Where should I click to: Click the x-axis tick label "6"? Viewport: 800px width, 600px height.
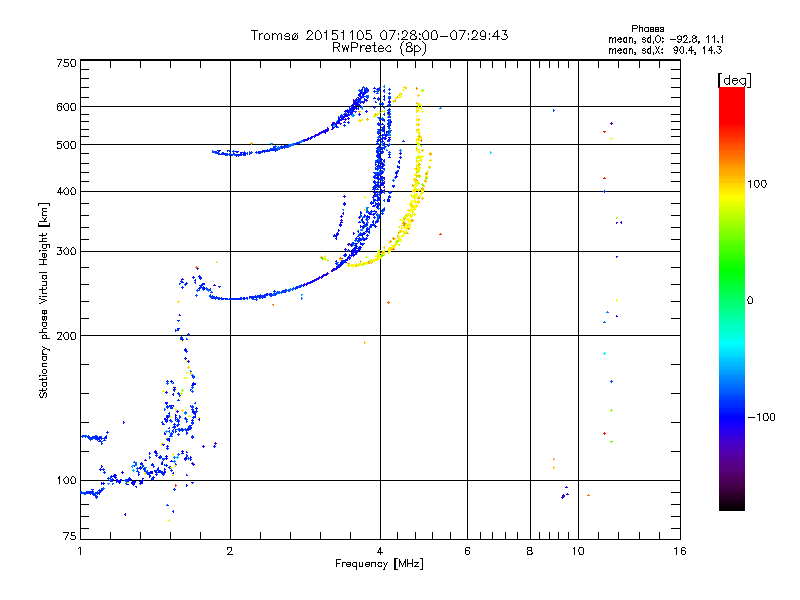point(467,551)
